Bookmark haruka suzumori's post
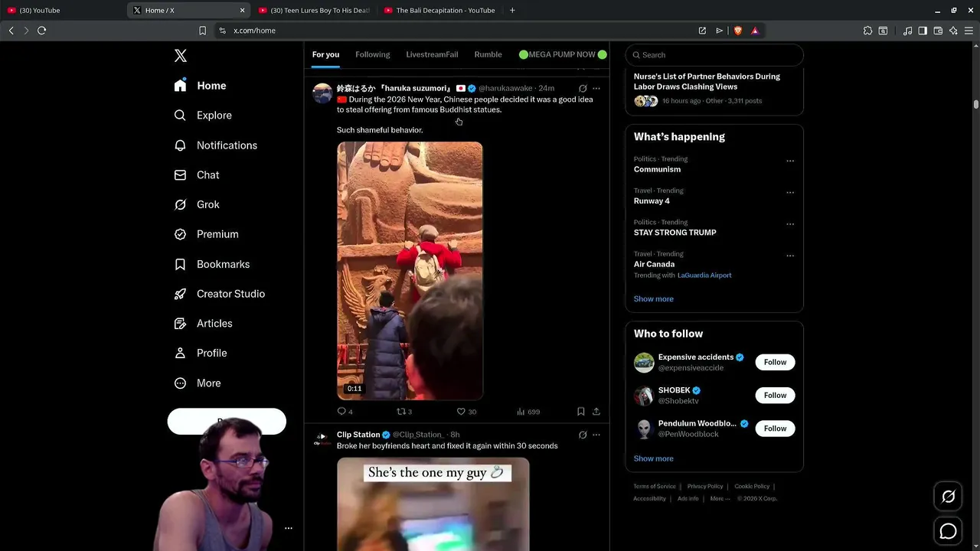The image size is (980, 551). coord(581,412)
